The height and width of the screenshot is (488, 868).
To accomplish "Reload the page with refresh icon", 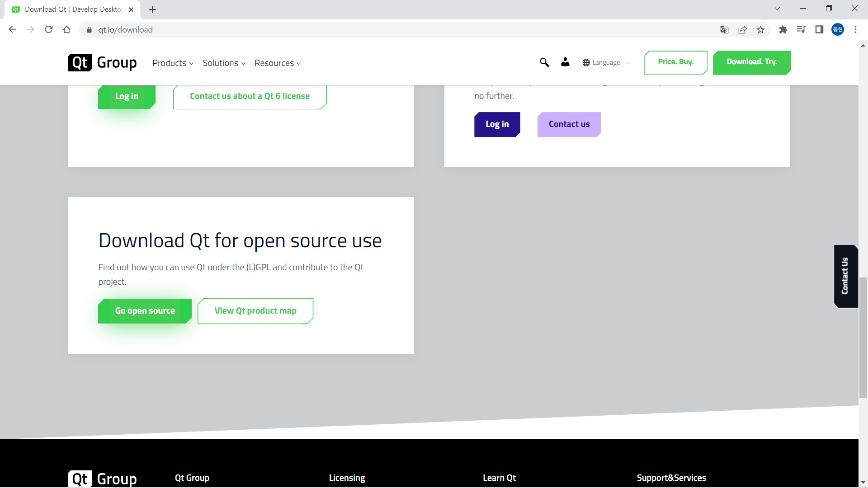I will coord(49,30).
